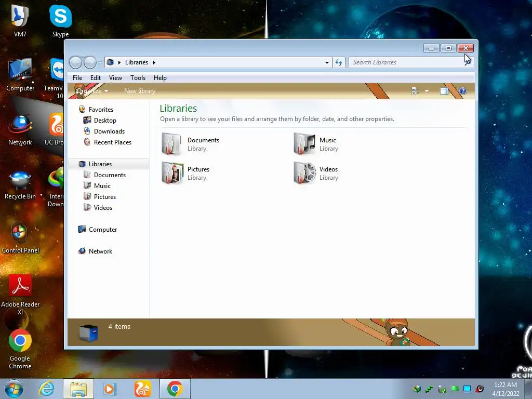Open the recent pages dropdown arrow
Viewport: 532px width, 399px height.
(100, 63)
